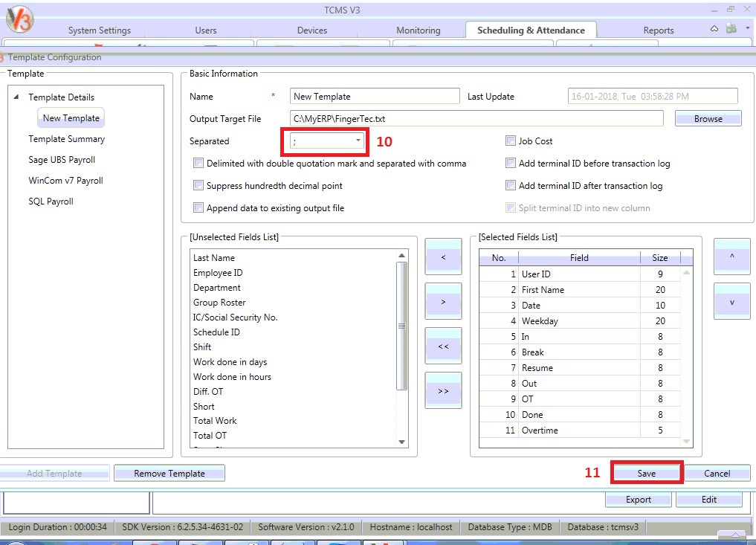
Task: Click the Save button
Action: [646, 474]
